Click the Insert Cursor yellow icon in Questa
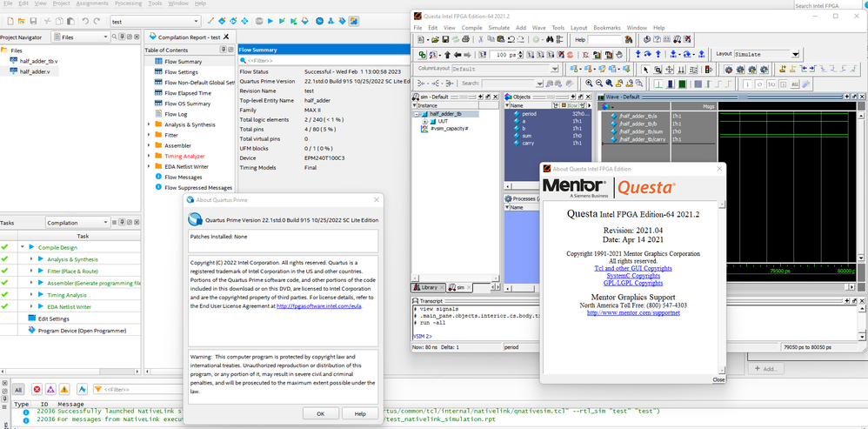The height and width of the screenshot is (429, 868). pyautogui.click(x=783, y=69)
